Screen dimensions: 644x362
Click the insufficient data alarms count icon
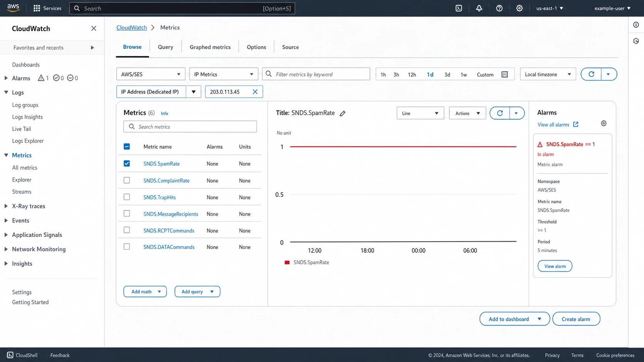coord(70,78)
